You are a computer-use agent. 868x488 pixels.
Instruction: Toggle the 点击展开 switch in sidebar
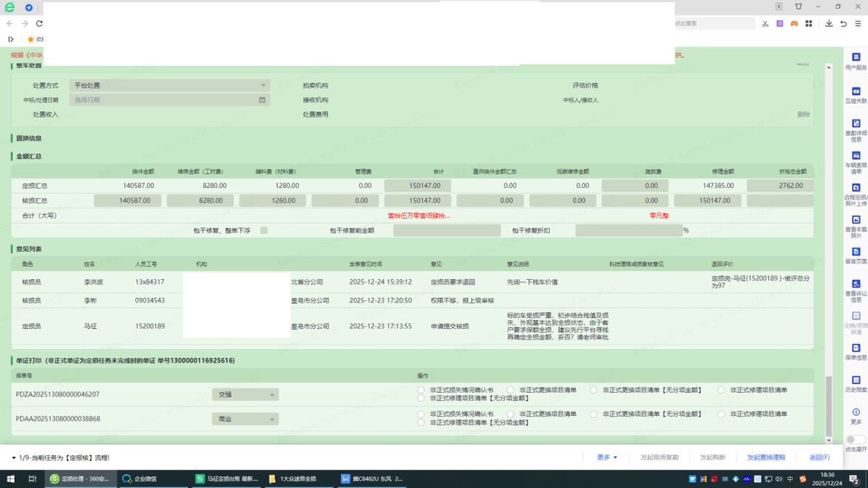pyautogui.click(x=856, y=440)
